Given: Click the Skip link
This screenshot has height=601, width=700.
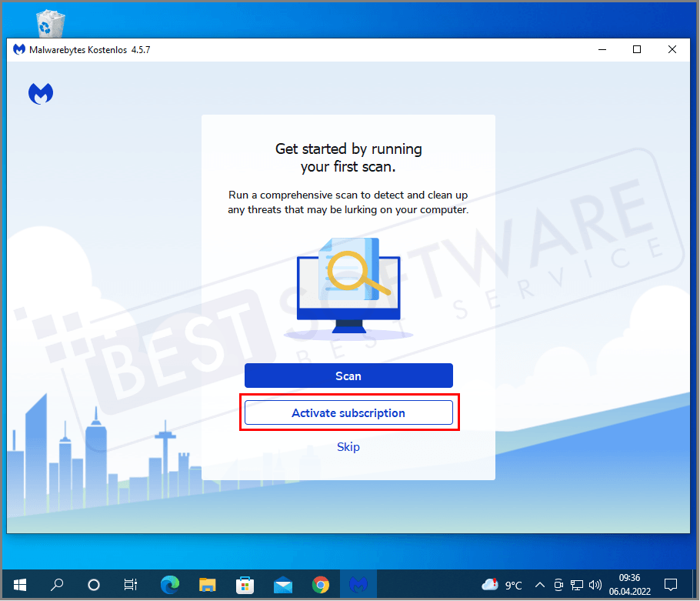Looking at the screenshot, I should coord(348,447).
